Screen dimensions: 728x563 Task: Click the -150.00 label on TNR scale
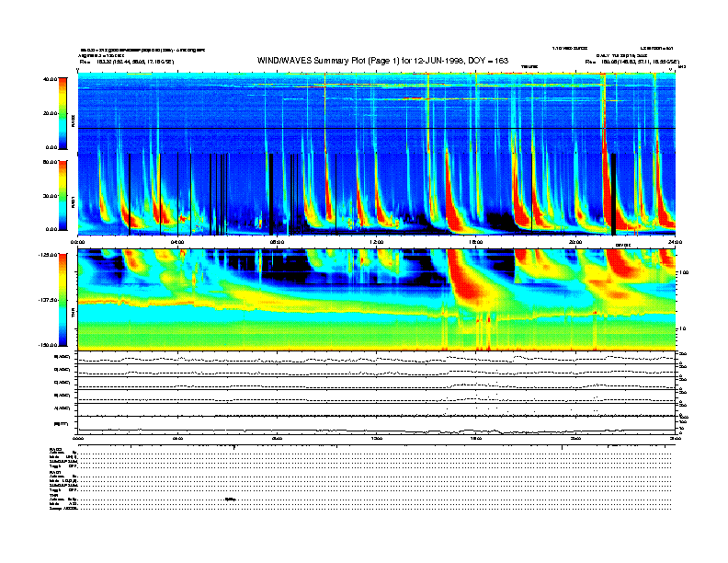point(48,345)
